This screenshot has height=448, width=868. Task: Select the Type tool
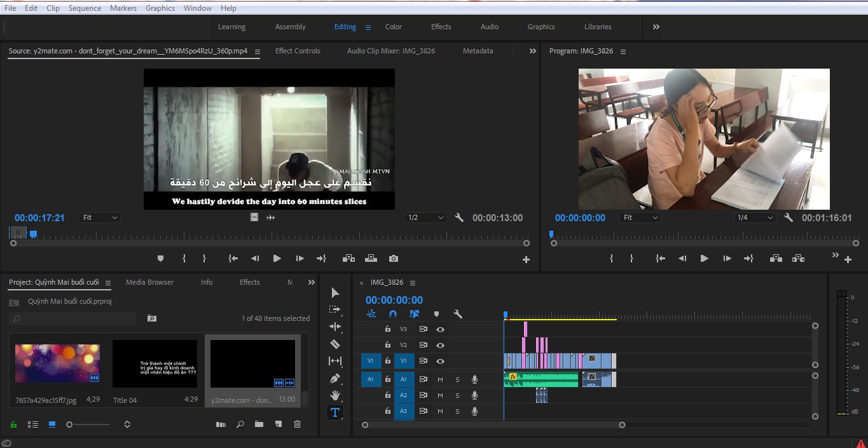335,412
